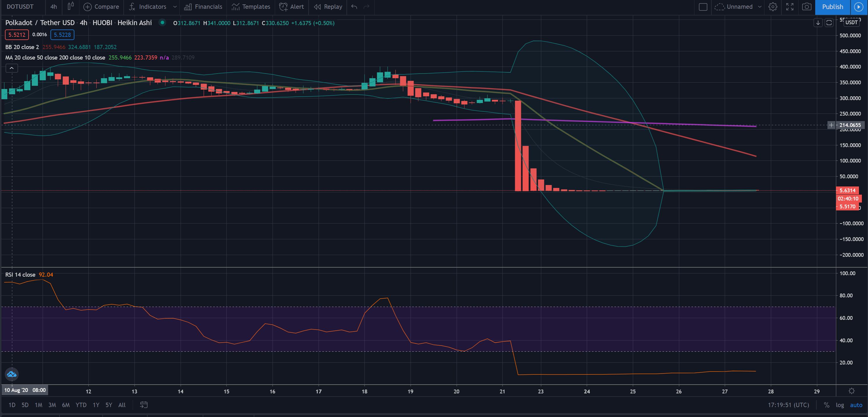Click the DOTUSDT symbol search field

[x=20, y=6]
